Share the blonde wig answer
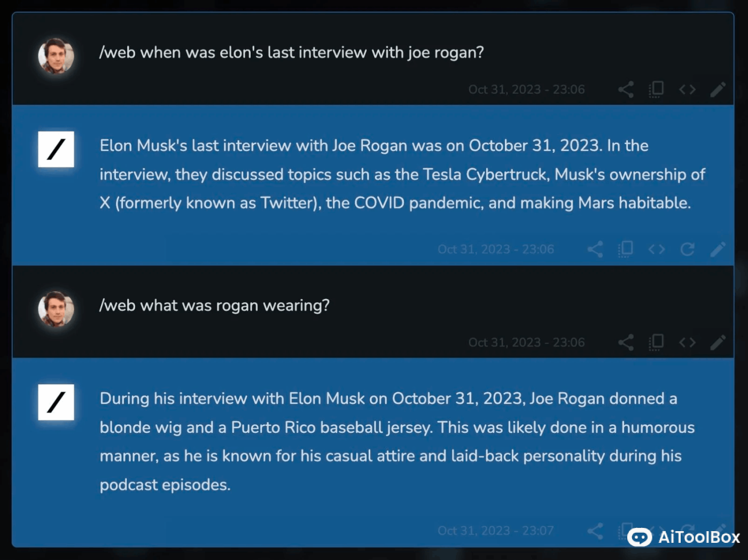This screenshot has height=560, width=748. click(595, 531)
